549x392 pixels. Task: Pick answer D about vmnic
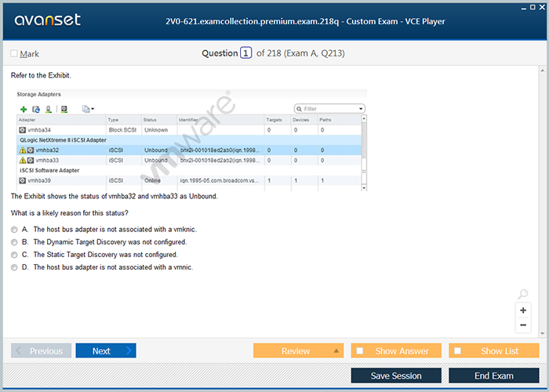point(14,267)
